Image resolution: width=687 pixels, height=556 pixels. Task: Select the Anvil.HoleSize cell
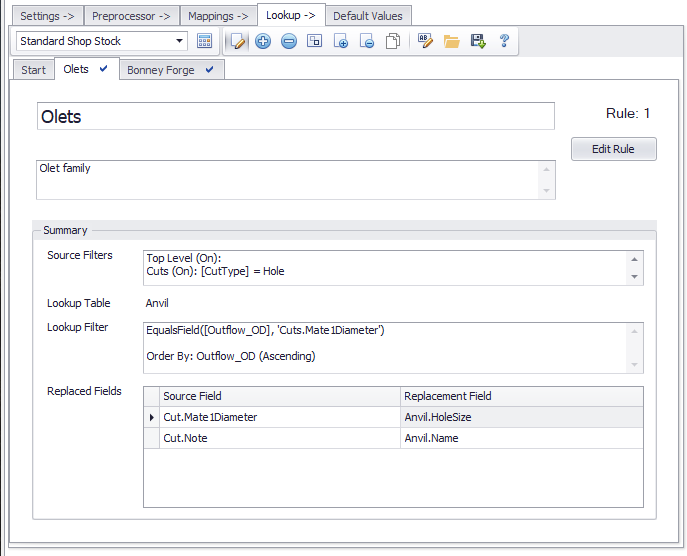pos(522,417)
